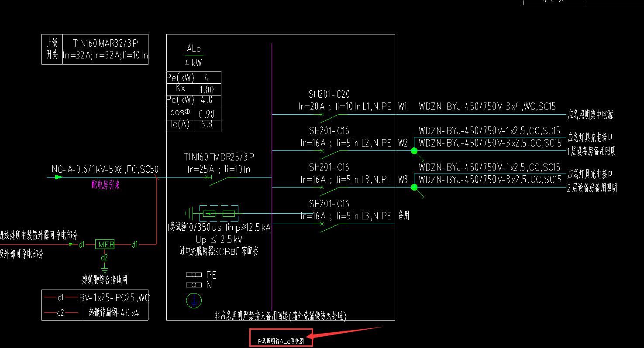644x348 pixels.
Task: Select text I类试验10/350us Iimp≥12.5kA
Action: click(219, 228)
